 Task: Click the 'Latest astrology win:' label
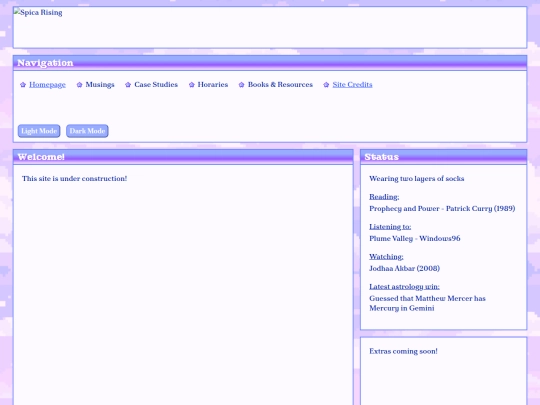click(404, 287)
